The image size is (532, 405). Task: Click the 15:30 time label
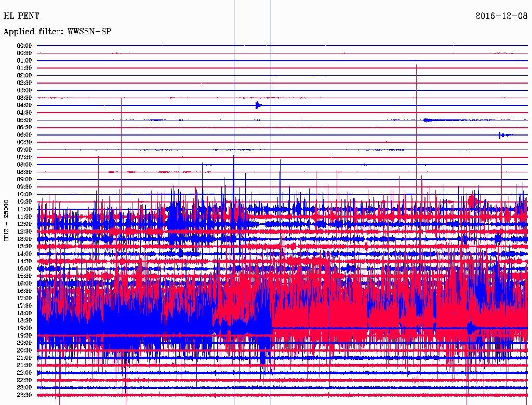(x=24, y=276)
